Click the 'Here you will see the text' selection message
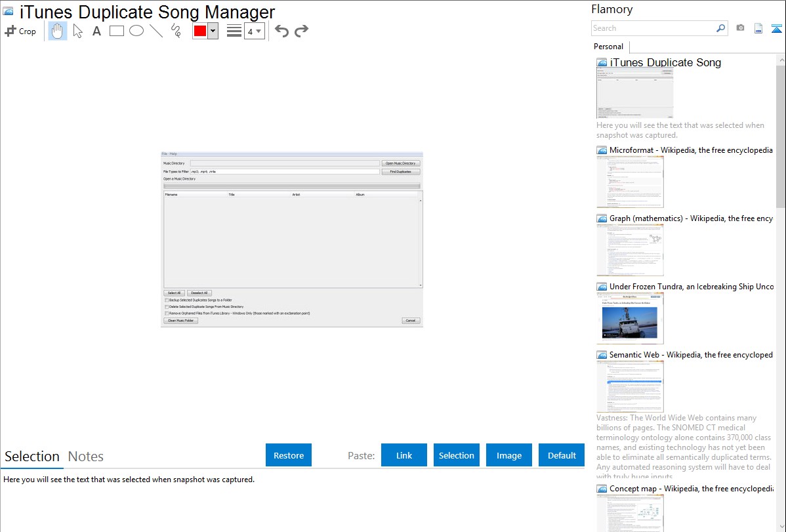This screenshot has height=532, width=786. [129, 480]
